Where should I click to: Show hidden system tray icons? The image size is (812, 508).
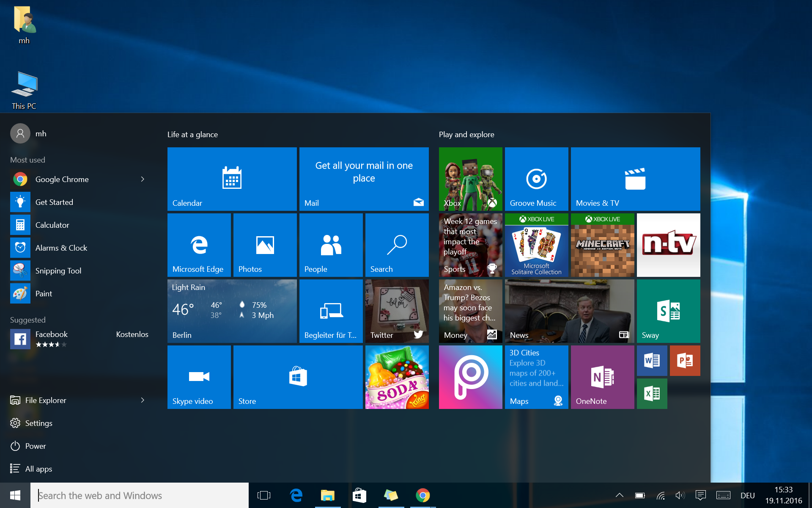point(619,495)
